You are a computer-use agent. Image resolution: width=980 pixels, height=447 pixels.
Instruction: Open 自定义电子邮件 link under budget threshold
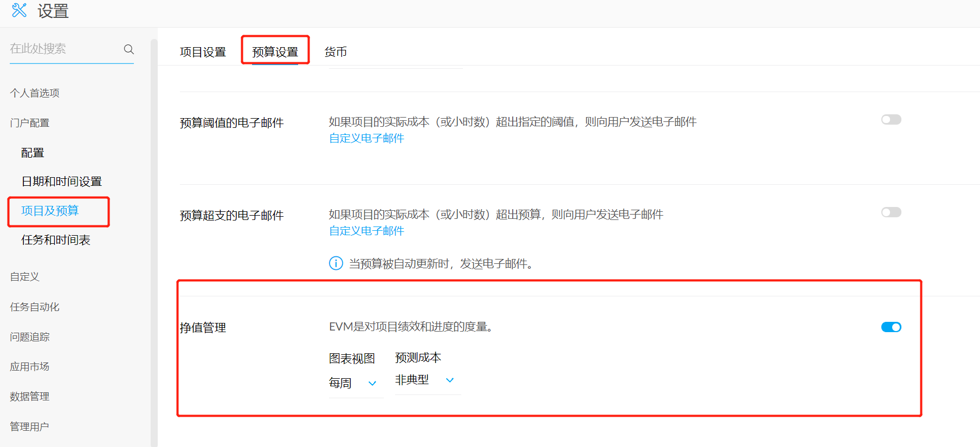366,138
